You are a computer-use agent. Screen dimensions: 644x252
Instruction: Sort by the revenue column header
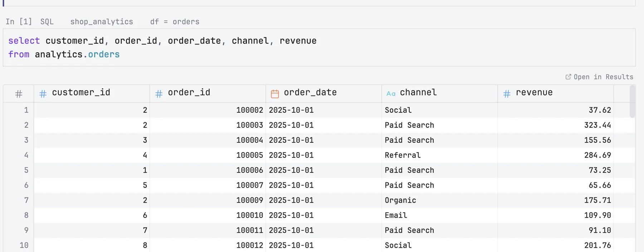coord(555,94)
